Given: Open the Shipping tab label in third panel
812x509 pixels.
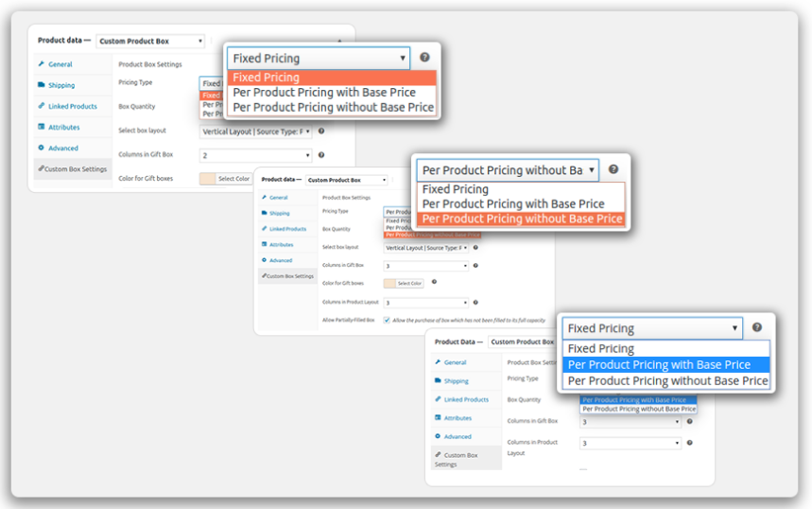Looking at the screenshot, I should click(x=457, y=381).
